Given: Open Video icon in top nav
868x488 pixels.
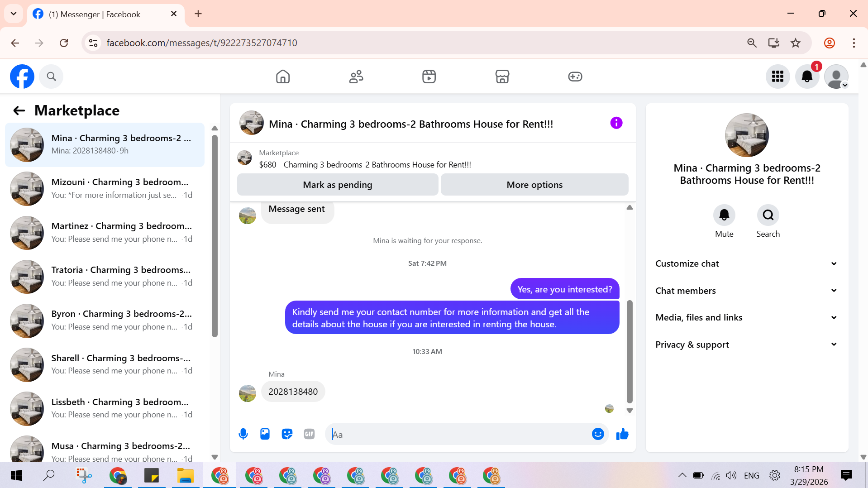Looking at the screenshot, I should pos(429,77).
